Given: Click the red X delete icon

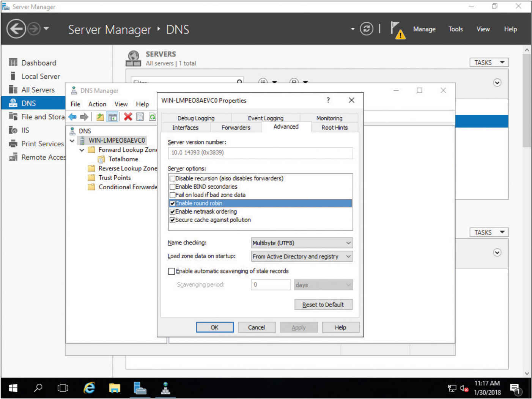Looking at the screenshot, I should pyautogui.click(x=128, y=117).
